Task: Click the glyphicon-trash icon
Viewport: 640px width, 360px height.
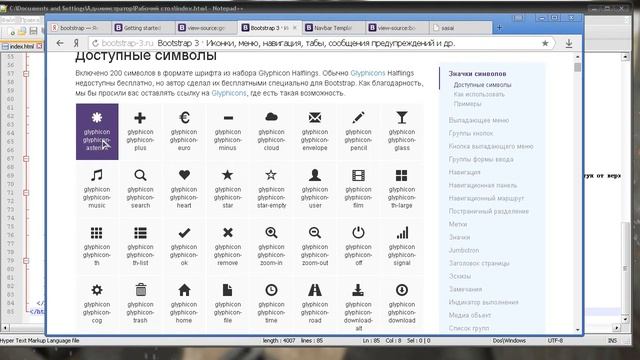Action: coord(141,290)
